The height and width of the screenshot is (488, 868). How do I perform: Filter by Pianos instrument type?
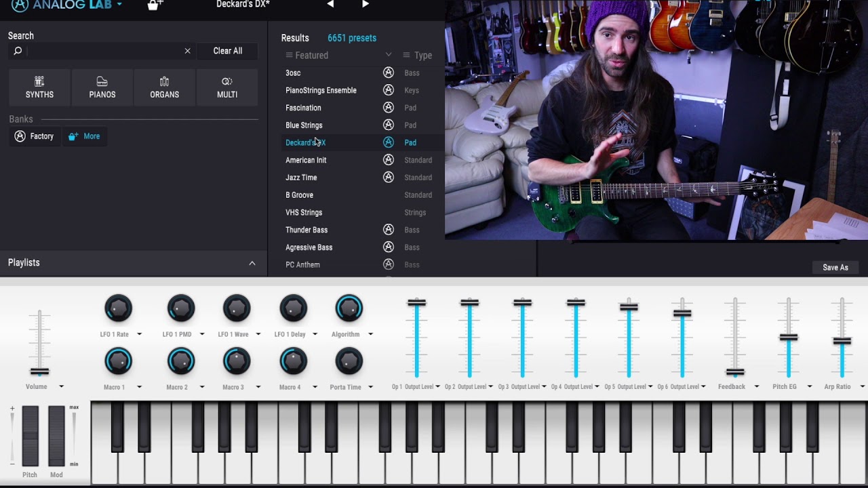point(102,87)
